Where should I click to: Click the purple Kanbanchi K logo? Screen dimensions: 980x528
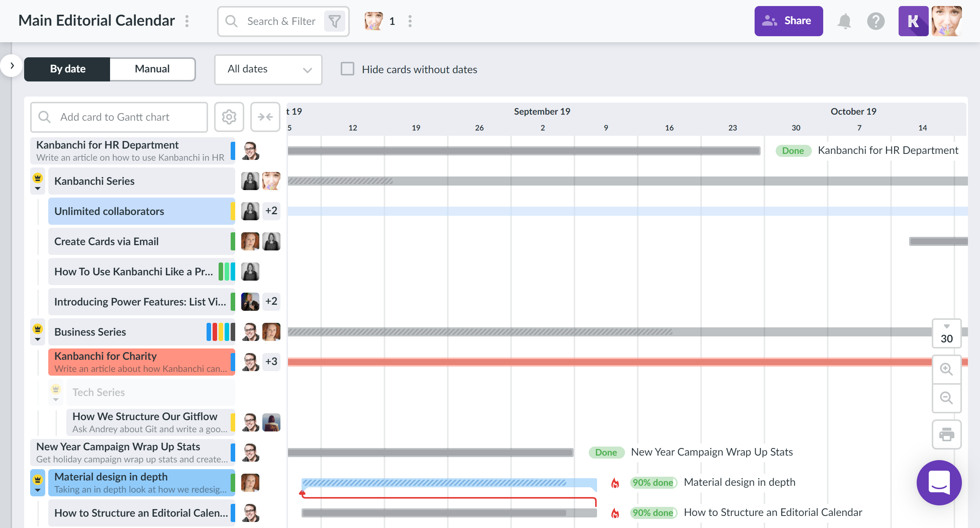pyautogui.click(x=913, y=21)
